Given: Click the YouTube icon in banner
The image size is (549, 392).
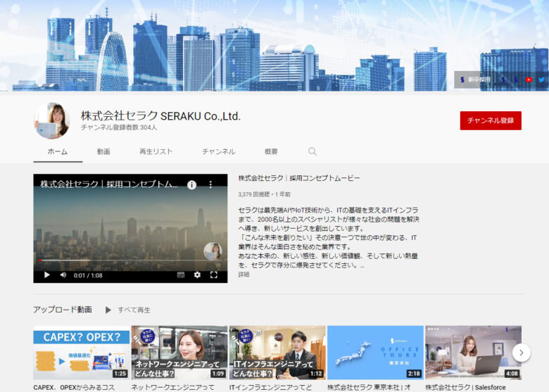Looking at the screenshot, I should [529, 80].
